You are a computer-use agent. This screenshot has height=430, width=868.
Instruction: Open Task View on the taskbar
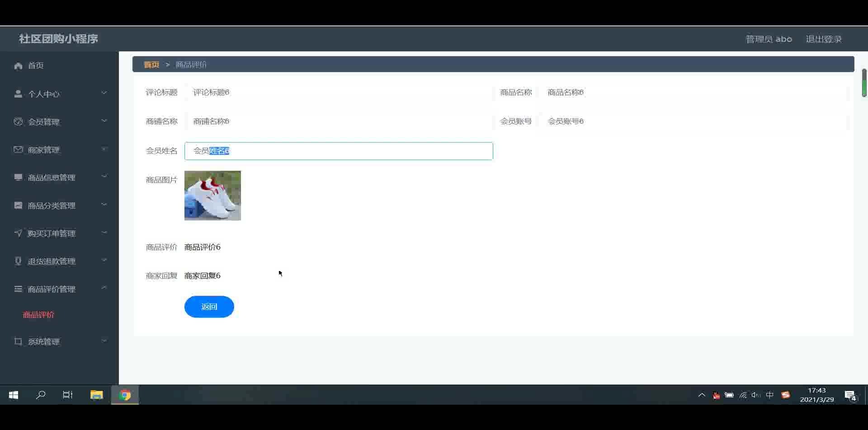coord(68,395)
